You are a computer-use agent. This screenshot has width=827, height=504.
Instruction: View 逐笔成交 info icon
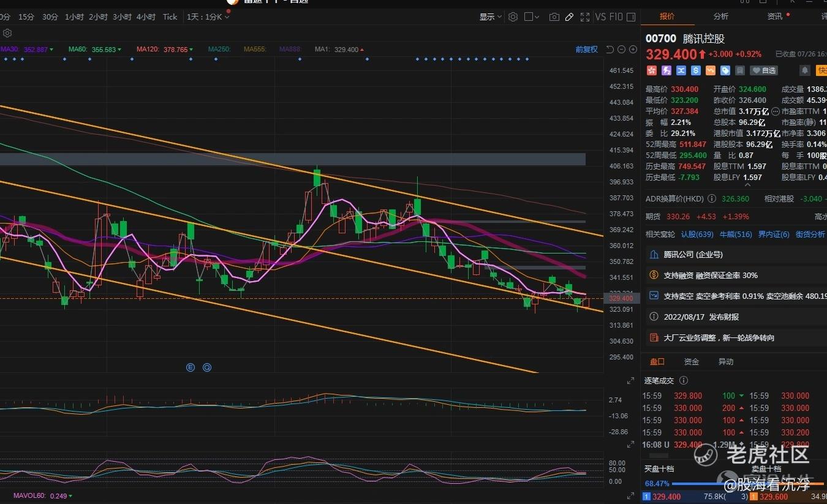tap(684, 381)
